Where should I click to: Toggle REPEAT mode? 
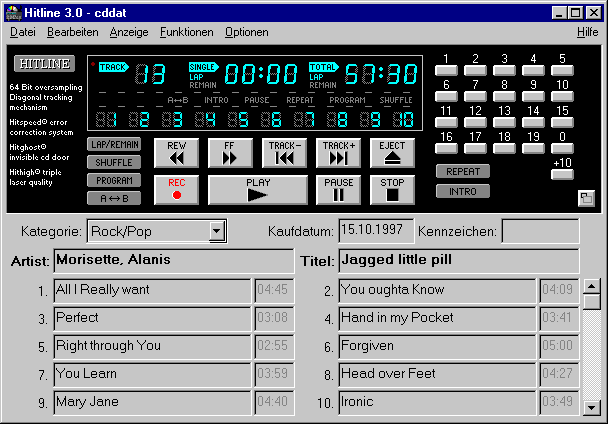pos(463,171)
